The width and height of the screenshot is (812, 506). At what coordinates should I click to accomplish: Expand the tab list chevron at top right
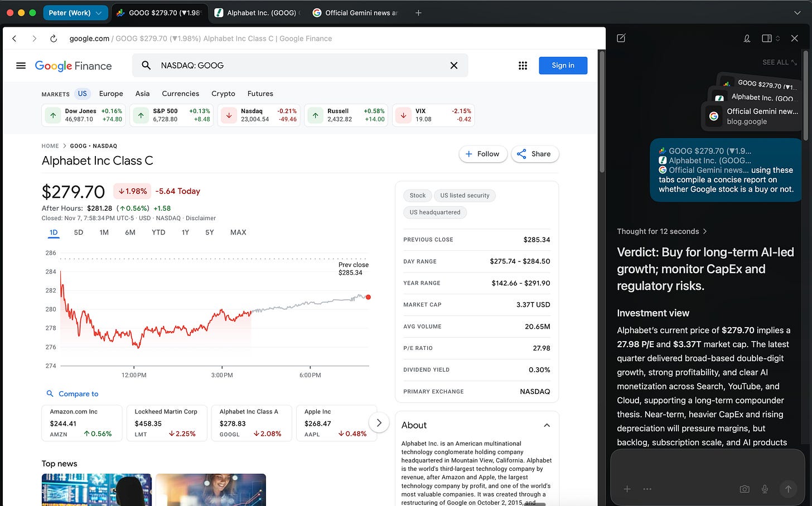click(x=797, y=13)
